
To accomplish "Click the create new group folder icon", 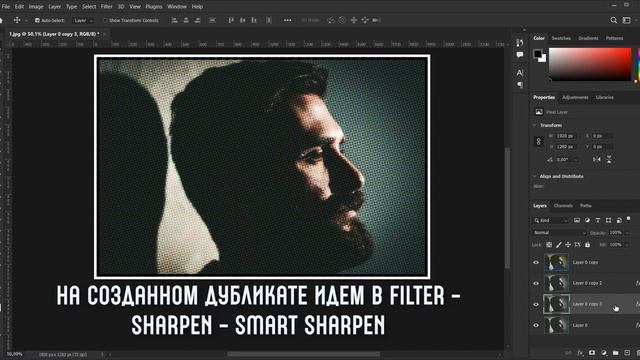I will pos(616,353).
